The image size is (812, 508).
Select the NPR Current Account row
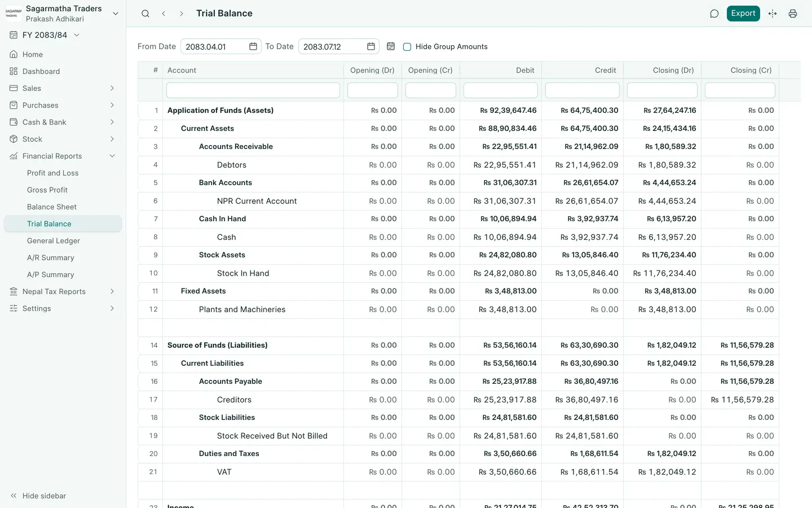(x=458, y=201)
